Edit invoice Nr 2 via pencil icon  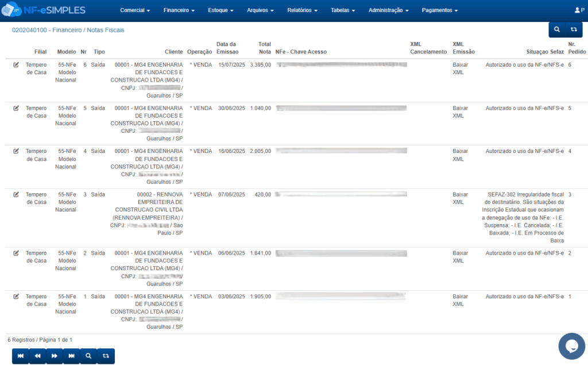[16, 253]
